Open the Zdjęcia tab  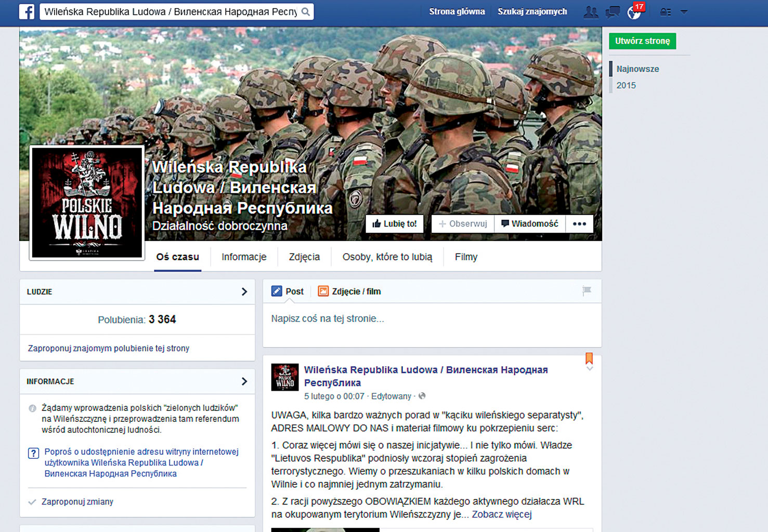[x=304, y=257]
